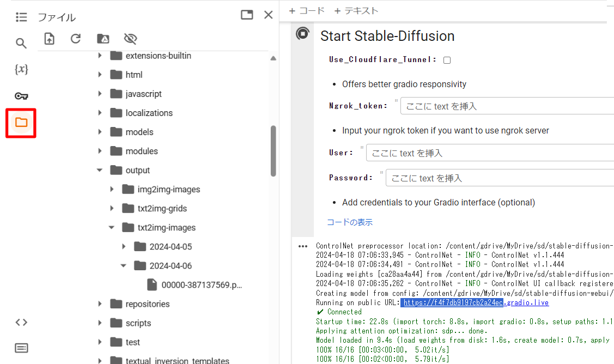
Task: Upload a file to session storage
Action: (x=49, y=39)
